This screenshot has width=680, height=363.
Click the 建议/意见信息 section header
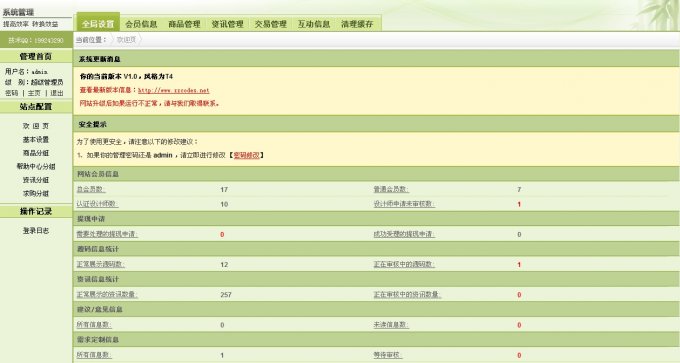point(376,309)
